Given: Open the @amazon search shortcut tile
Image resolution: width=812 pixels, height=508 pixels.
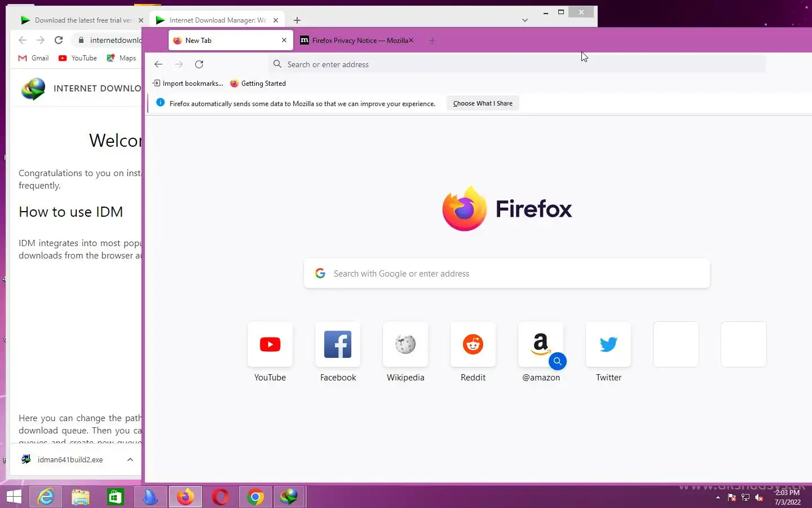Looking at the screenshot, I should point(541,344).
